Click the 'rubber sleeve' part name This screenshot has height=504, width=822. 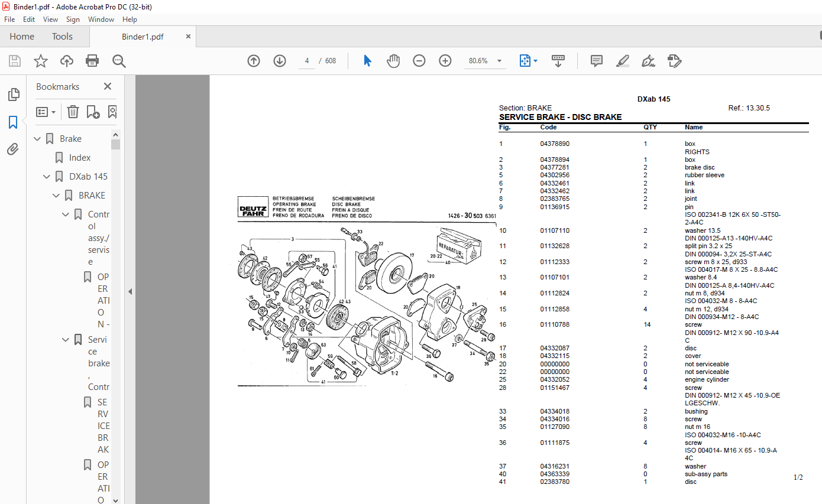pyautogui.click(x=704, y=175)
